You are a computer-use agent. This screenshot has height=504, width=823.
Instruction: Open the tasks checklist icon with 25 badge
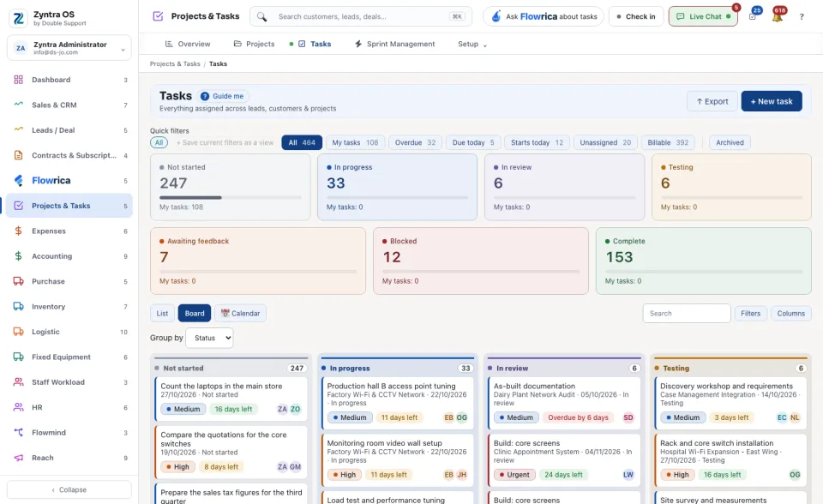click(x=753, y=17)
